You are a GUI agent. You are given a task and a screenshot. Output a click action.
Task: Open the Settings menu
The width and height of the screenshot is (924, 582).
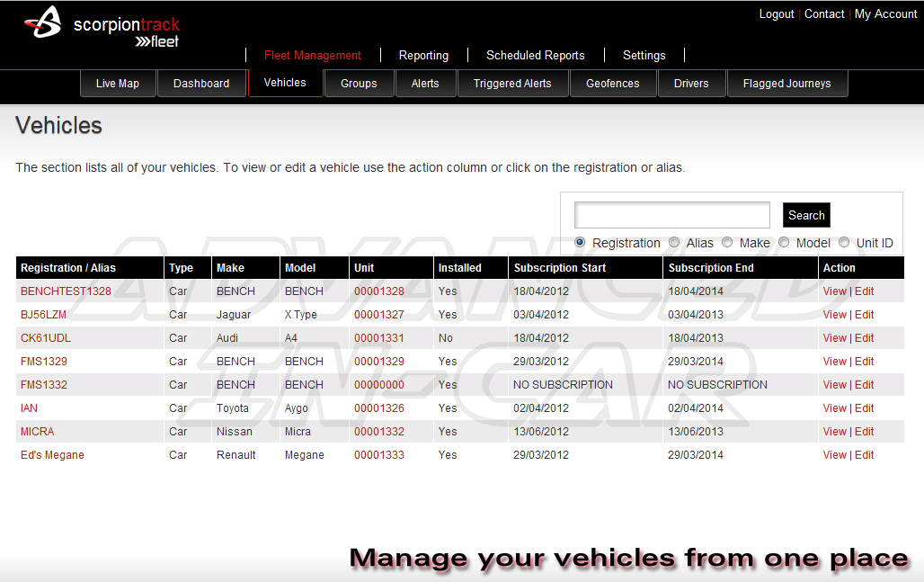click(x=644, y=56)
